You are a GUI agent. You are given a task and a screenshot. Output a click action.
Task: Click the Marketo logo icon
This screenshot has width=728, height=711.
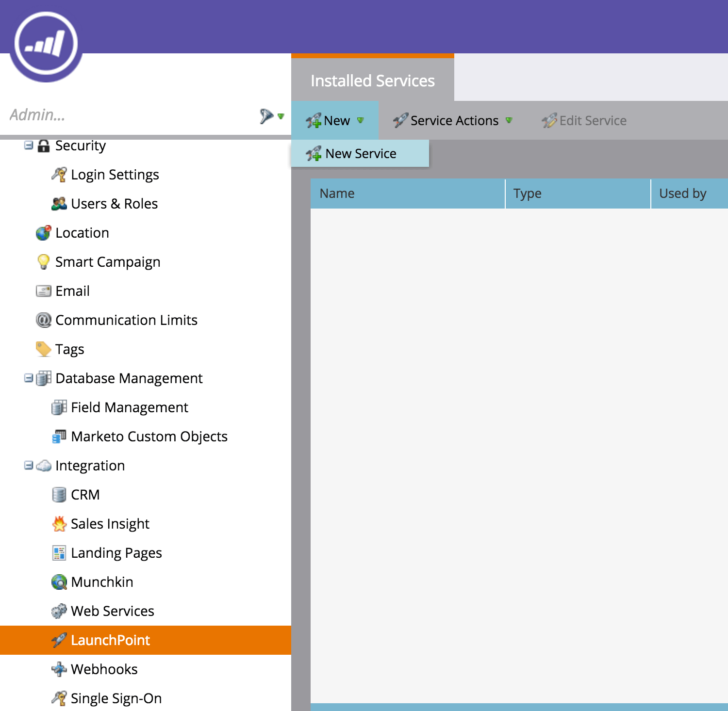(x=46, y=44)
